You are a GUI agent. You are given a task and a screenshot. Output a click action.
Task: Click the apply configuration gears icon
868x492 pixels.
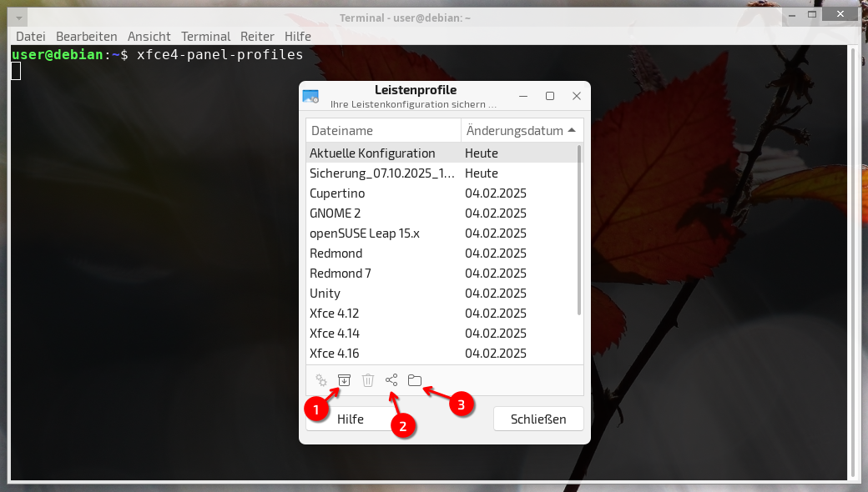(321, 380)
